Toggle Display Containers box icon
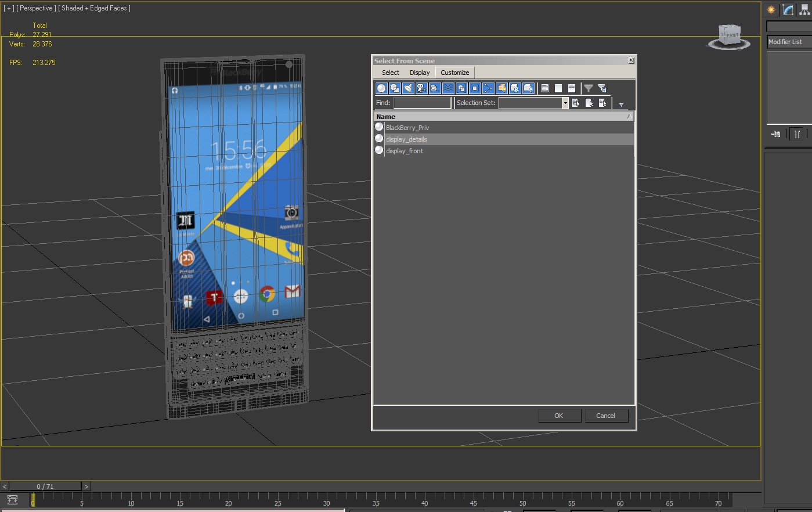 click(501, 88)
